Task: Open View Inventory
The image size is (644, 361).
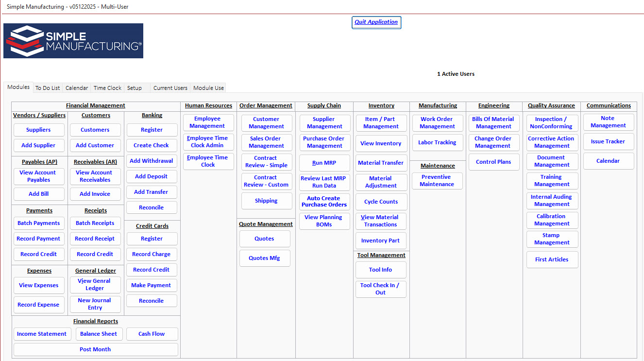Action: (381, 143)
